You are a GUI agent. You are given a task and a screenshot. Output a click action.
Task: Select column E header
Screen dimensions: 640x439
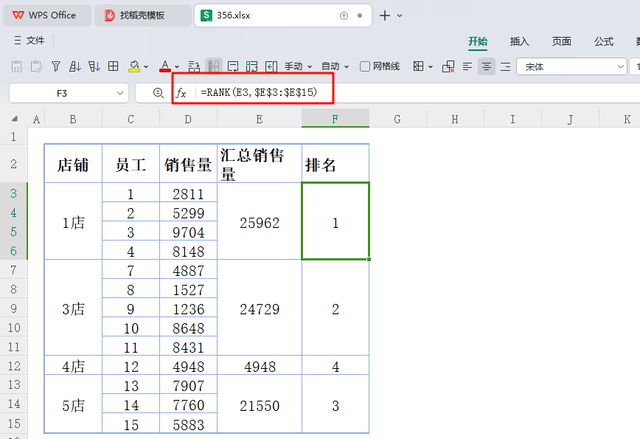(259, 119)
